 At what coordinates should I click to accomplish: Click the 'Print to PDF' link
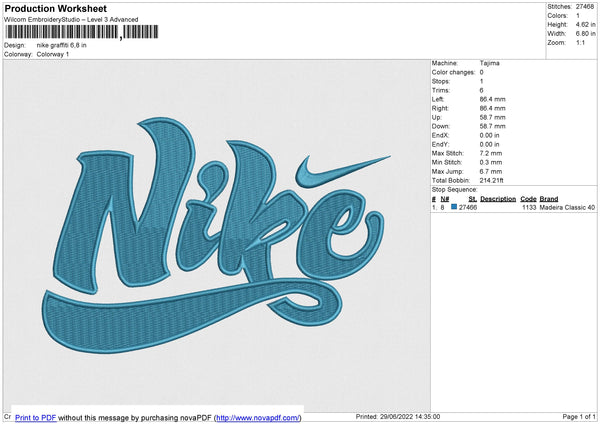tap(36, 417)
